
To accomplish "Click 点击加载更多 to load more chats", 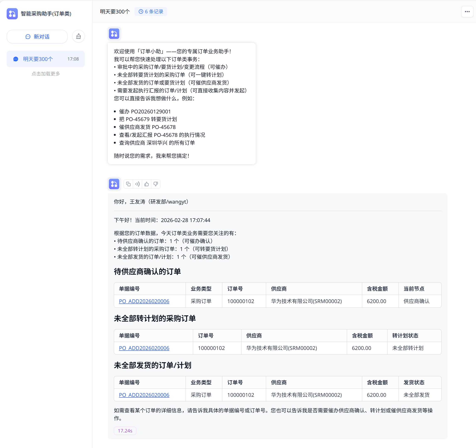I will coord(45,74).
